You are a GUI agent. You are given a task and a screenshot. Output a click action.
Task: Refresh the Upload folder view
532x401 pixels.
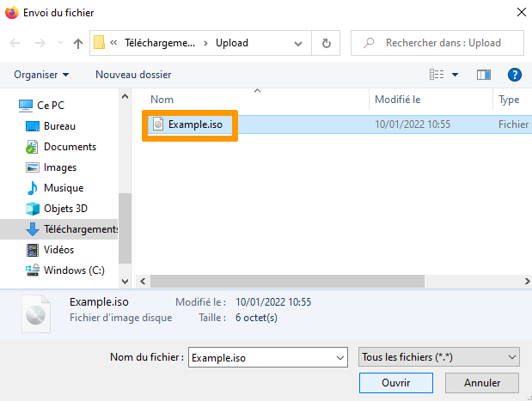pyautogui.click(x=326, y=43)
